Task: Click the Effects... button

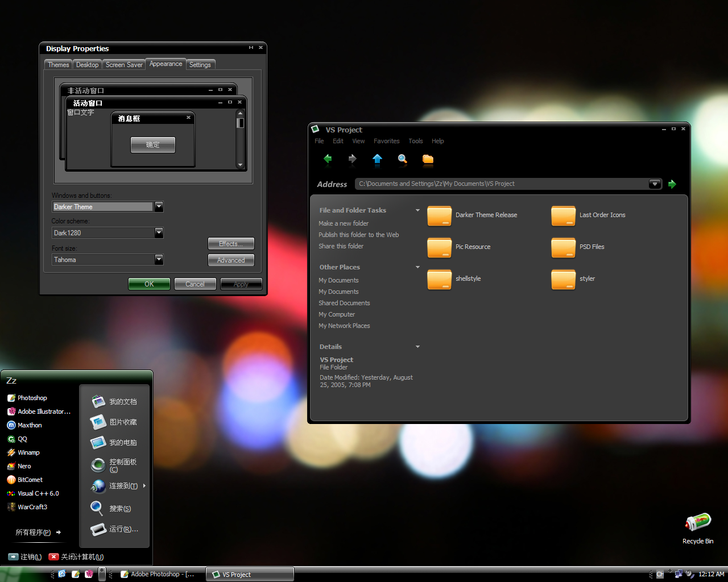Action: tap(231, 243)
